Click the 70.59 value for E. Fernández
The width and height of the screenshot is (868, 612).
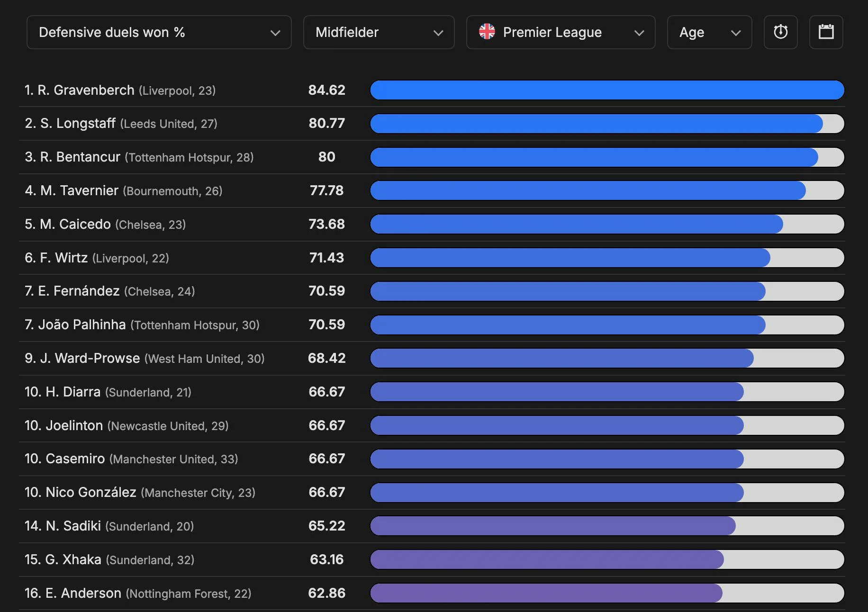pos(327,291)
